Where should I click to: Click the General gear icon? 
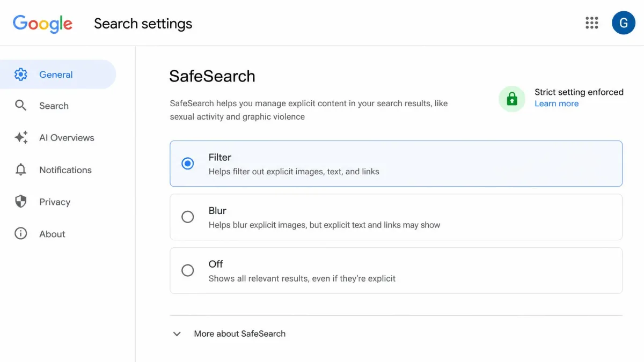(21, 75)
